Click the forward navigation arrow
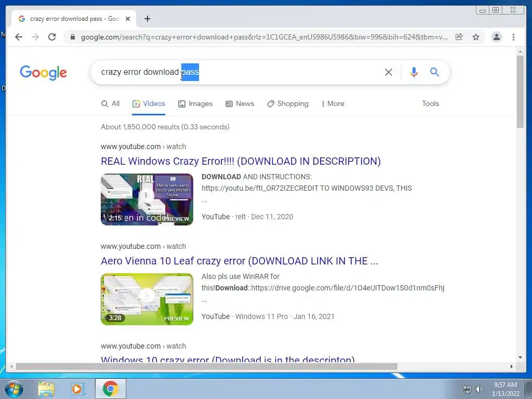Screen dimensions: 532x399 [35, 37]
